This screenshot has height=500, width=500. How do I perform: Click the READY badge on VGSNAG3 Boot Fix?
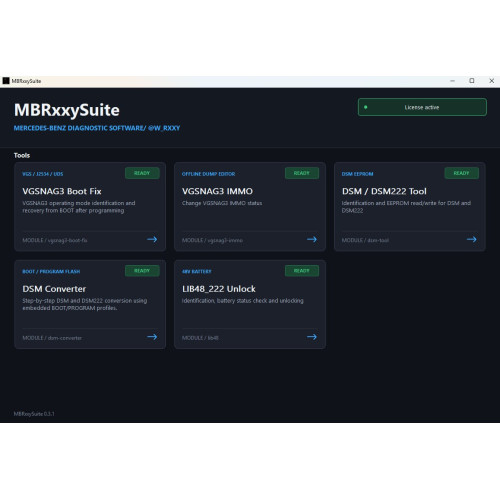tap(142, 173)
